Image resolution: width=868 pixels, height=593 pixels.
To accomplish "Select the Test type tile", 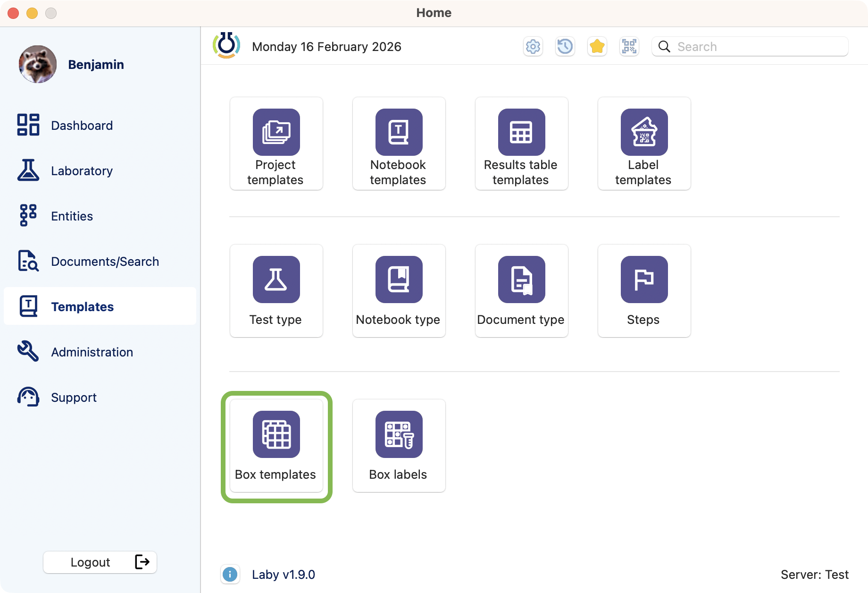I will click(x=276, y=291).
